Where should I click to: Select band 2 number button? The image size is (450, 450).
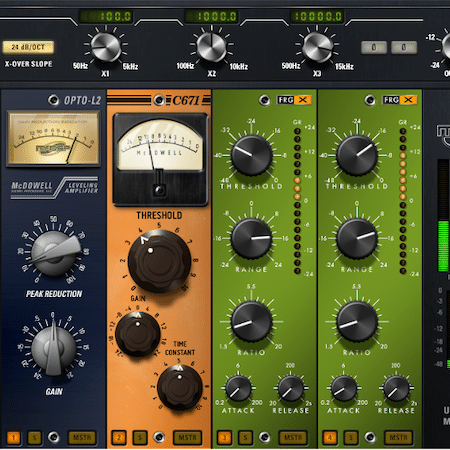pyautogui.click(x=119, y=438)
